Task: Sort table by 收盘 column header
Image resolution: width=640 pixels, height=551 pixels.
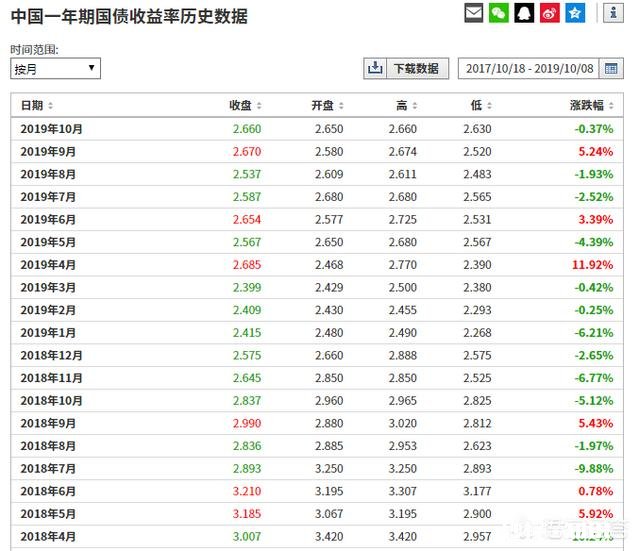Action: tap(245, 106)
